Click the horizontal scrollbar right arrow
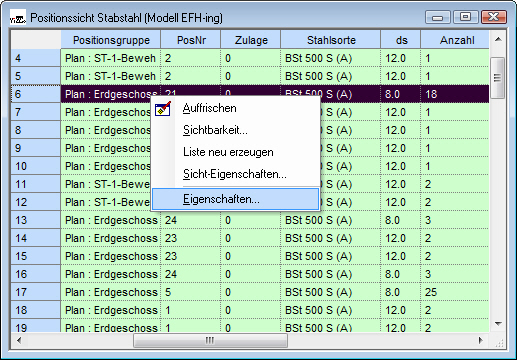517x360 pixels. point(480,340)
